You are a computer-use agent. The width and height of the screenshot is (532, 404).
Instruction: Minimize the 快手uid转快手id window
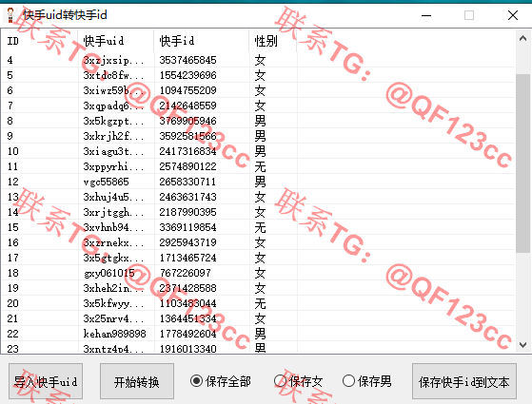pos(426,15)
